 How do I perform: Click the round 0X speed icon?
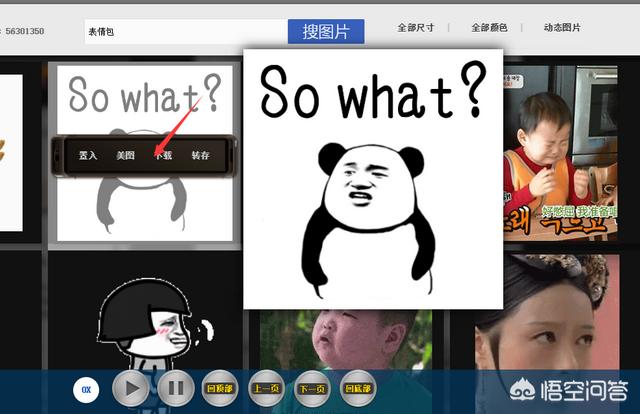point(86,389)
